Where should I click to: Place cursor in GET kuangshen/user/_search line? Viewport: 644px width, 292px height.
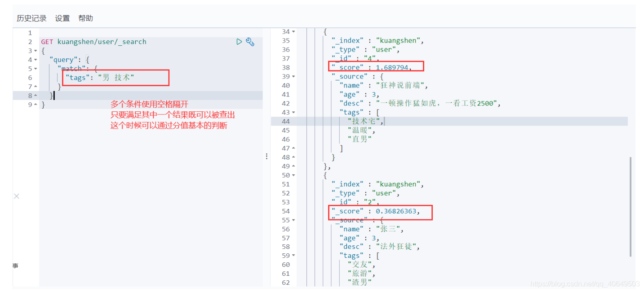pyautogui.click(x=93, y=42)
